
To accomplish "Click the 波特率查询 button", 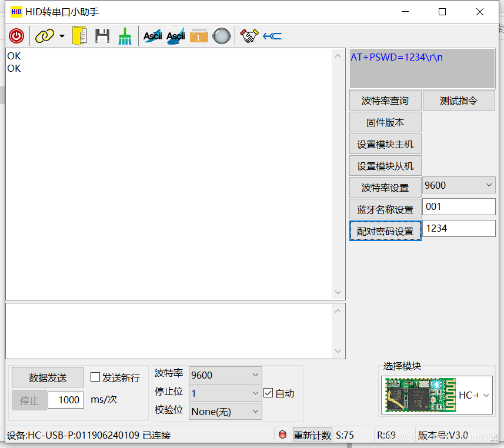I will point(385,100).
